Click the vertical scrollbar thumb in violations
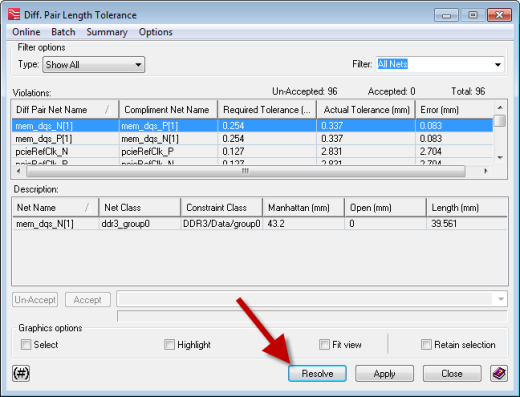The width and height of the screenshot is (520, 397). click(500, 121)
